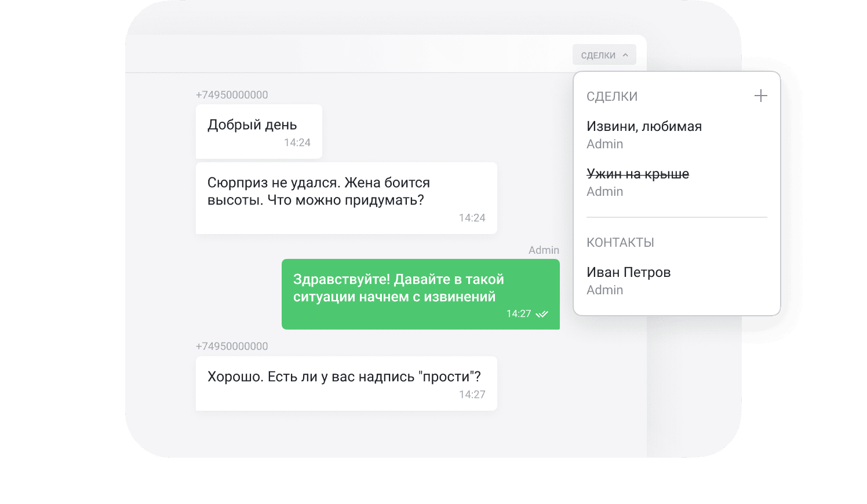Image resolution: width=867 pixels, height=504 pixels.
Task: Click the plus icon to add a deal
Action: 760,96
